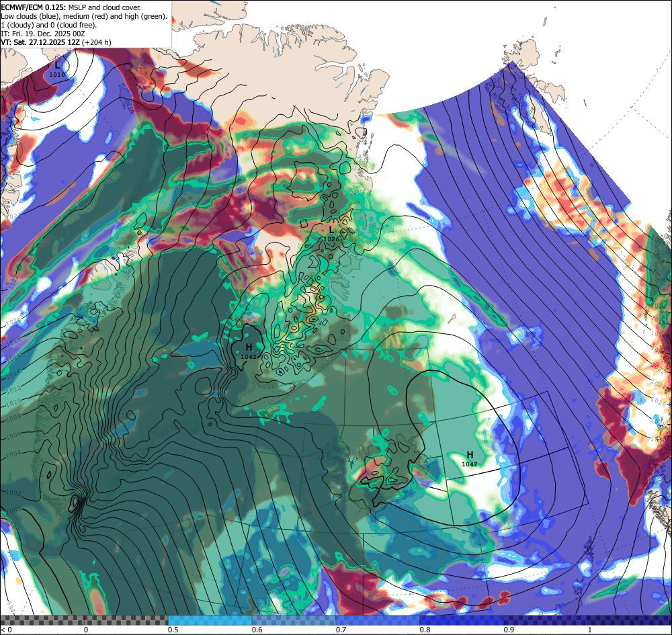
Task: Click the valid time 'VT: Sat. 27.12.2025 12Z'
Action: click(40, 42)
